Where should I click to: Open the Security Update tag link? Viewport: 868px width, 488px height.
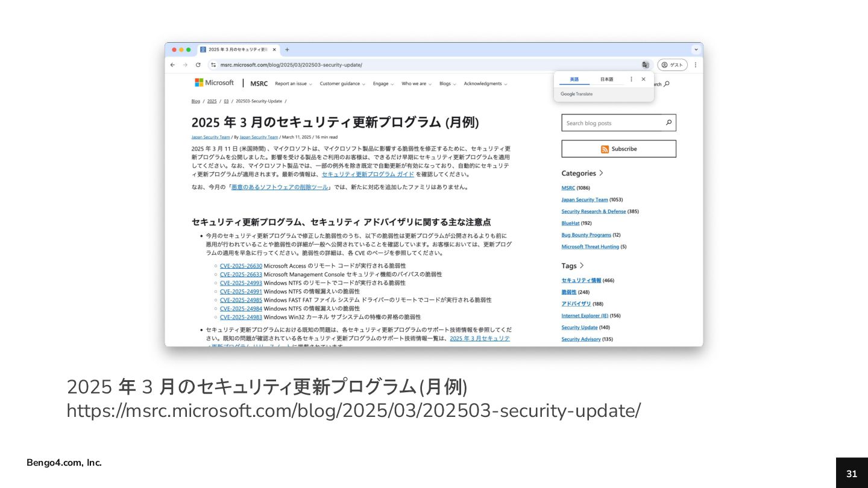[x=580, y=327]
